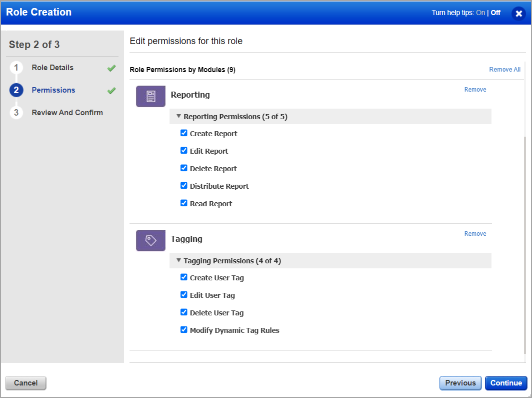Click the Remove All link
This screenshot has height=398, width=532.
coord(504,69)
